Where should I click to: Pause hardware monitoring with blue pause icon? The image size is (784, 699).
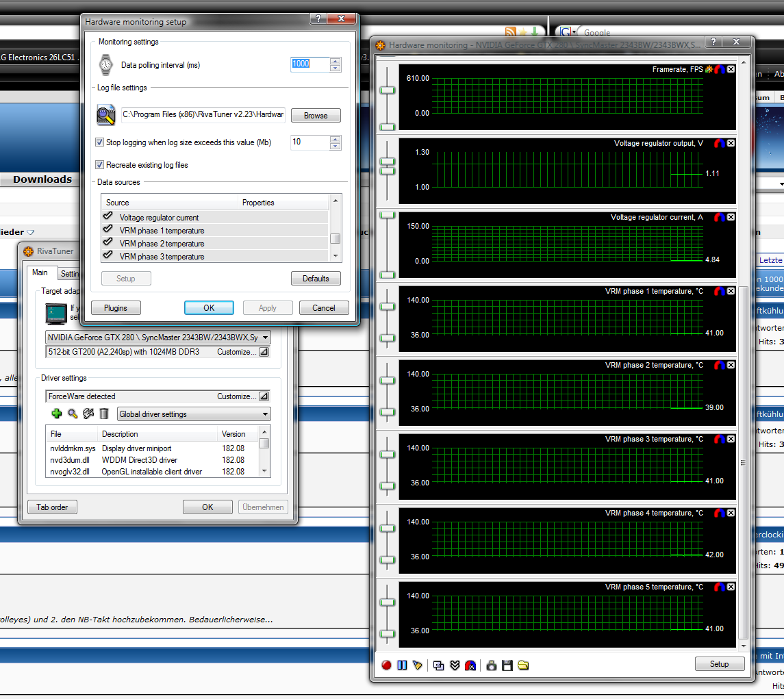[402, 665]
